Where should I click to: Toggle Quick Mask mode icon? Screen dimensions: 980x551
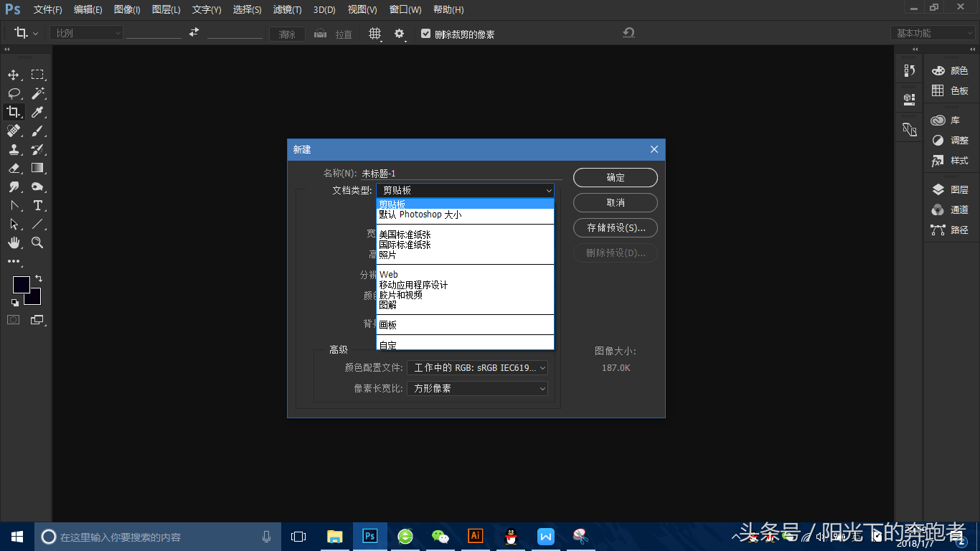tap(14, 320)
